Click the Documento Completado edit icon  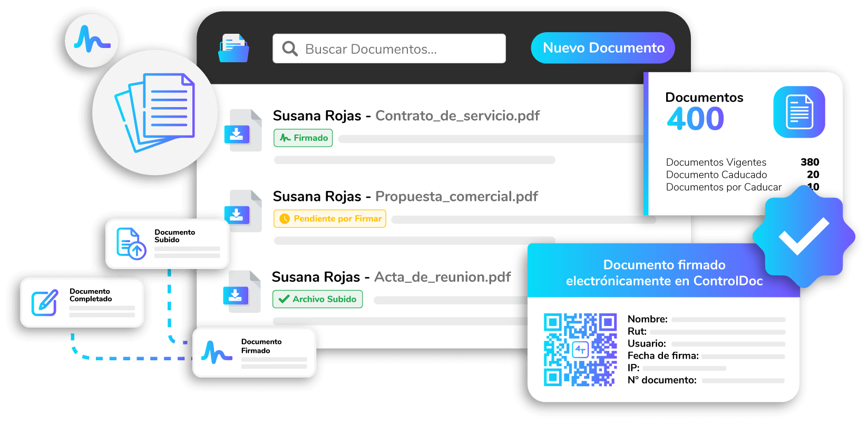tap(45, 303)
